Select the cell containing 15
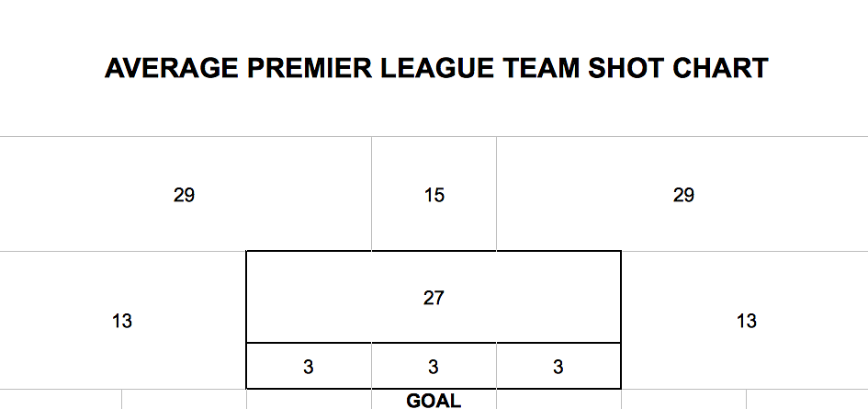This screenshot has height=409, width=868. point(434,194)
